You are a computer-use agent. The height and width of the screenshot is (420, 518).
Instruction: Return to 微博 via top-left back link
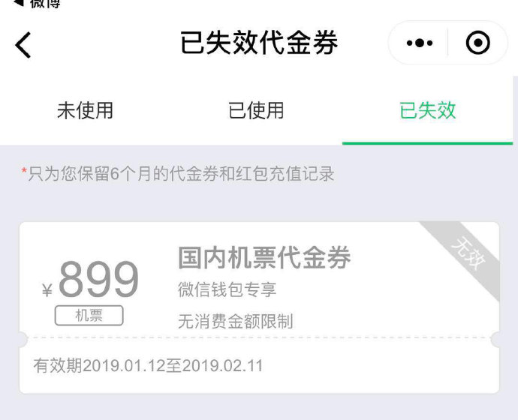(37, 4)
